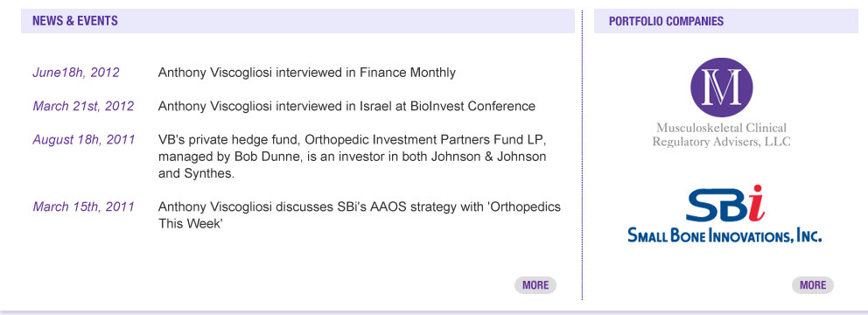Screen dimensions: 868x315
Task: Select the June18h, 2012 date entry
Action: click(76, 73)
